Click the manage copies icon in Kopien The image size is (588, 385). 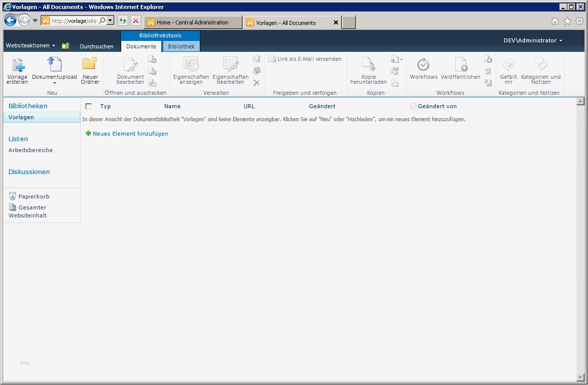[x=395, y=71]
